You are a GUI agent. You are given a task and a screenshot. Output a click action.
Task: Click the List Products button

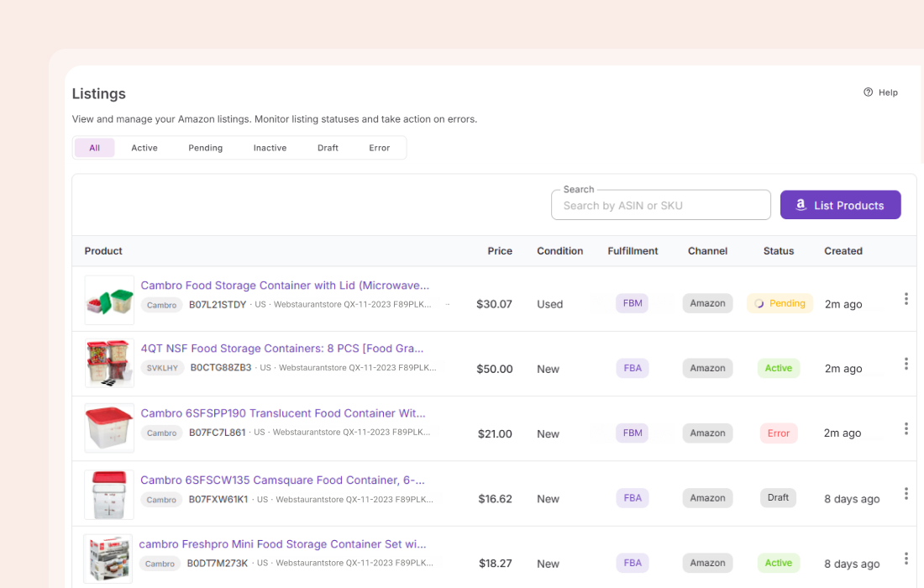coord(840,205)
